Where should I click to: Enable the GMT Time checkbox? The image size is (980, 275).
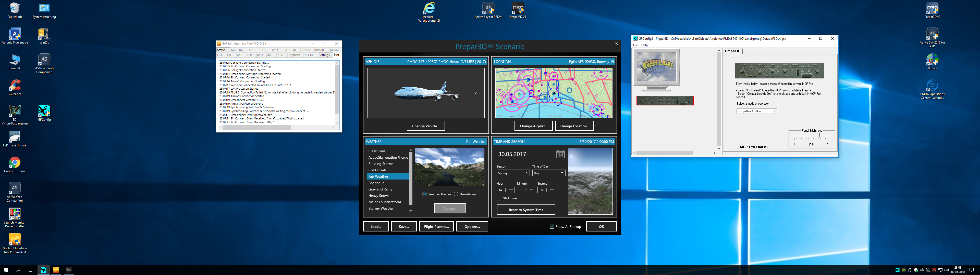[499, 198]
